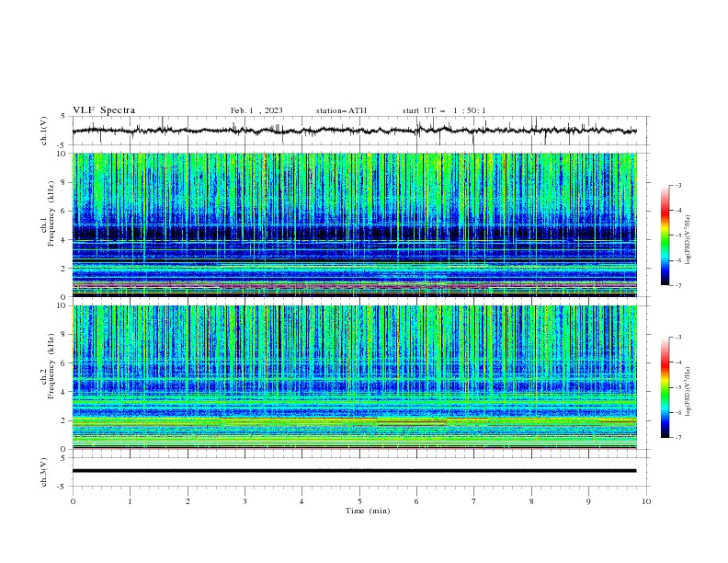
Task: Click the "6" kHz tick on ch.2 spectrogram
Action: tap(64, 363)
